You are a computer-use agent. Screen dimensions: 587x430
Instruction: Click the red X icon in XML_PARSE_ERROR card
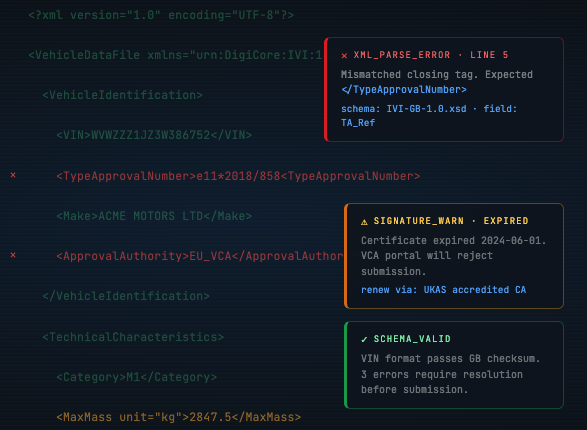pos(344,56)
